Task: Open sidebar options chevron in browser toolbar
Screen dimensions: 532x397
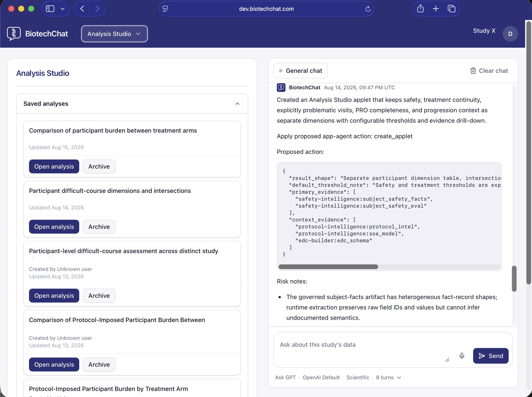Action: [62, 9]
